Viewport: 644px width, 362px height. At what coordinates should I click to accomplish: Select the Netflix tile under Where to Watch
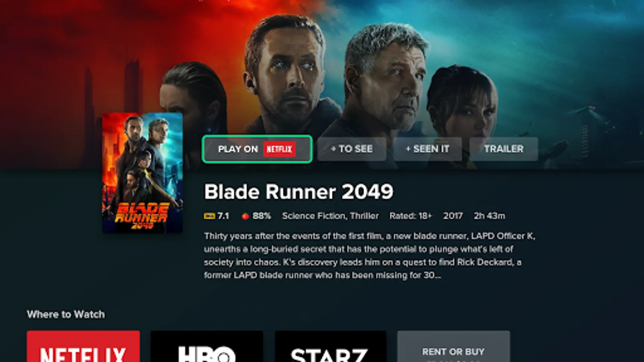click(83, 346)
